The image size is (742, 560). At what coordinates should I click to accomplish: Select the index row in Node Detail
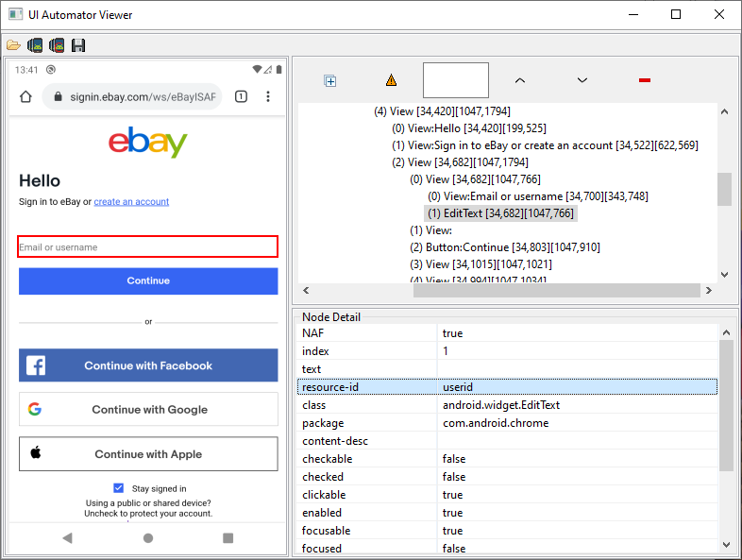pos(507,351)
